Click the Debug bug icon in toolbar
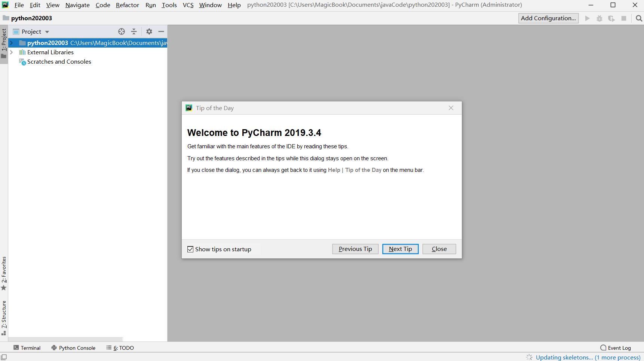This screenshot has height=361, width=644. click(599, 18)
